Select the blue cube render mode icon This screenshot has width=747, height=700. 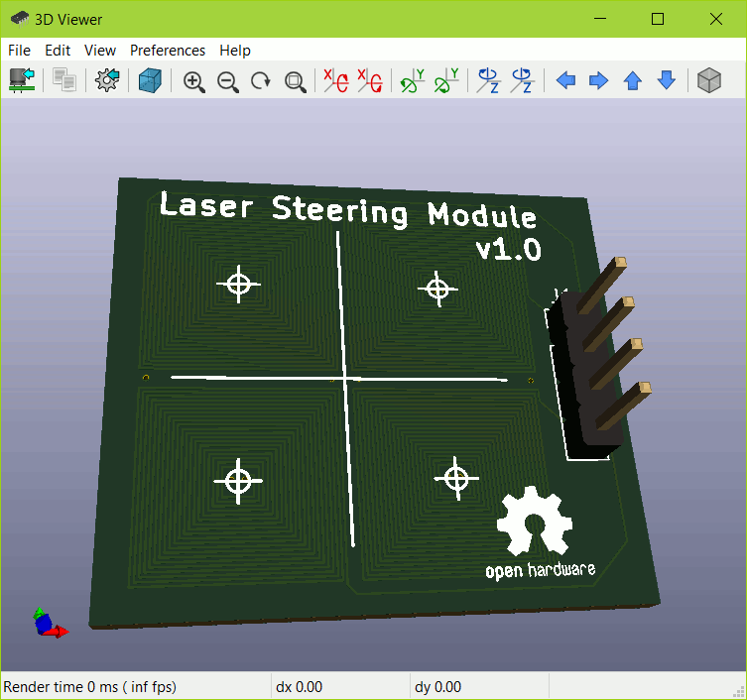[150, 80]
